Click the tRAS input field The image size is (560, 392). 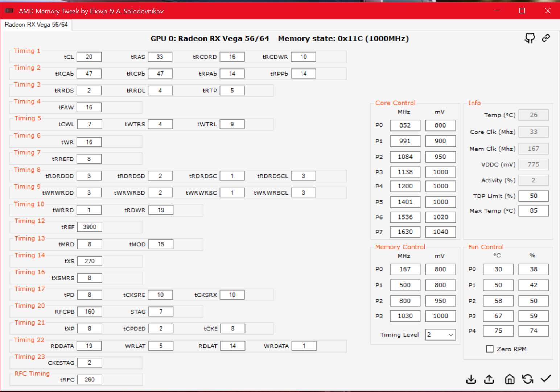tap(160, 57)
